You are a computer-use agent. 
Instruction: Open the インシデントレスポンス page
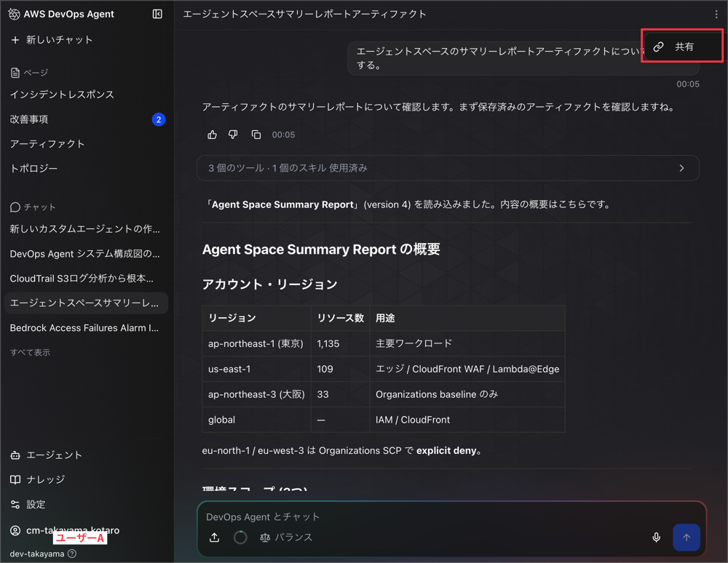[x=62, y=95]
